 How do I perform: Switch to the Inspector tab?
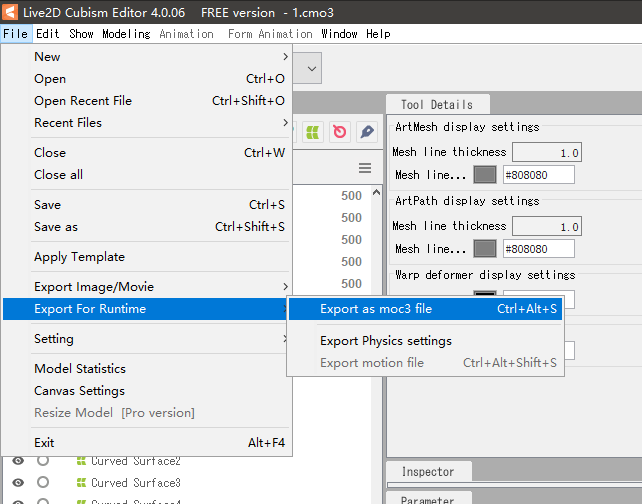point(428,472)
